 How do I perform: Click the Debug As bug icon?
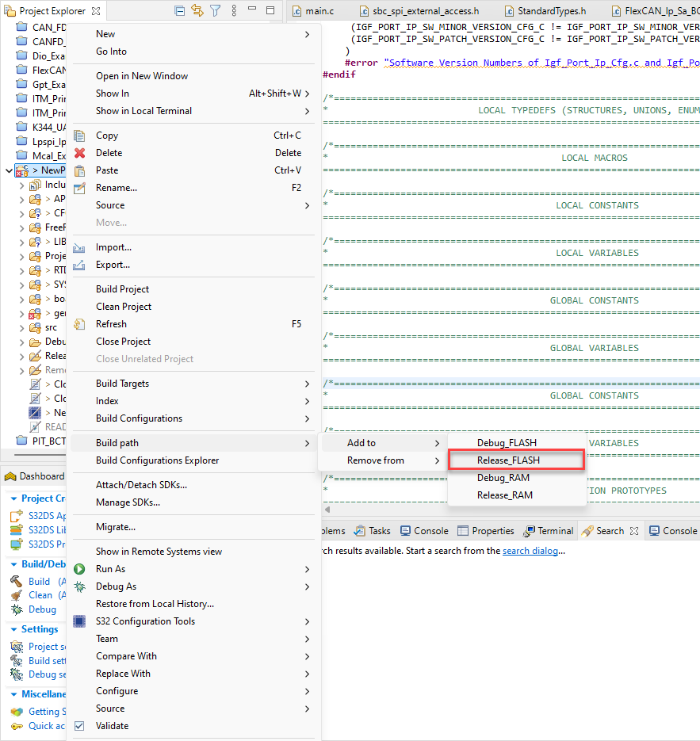click(x=79, y=586)
